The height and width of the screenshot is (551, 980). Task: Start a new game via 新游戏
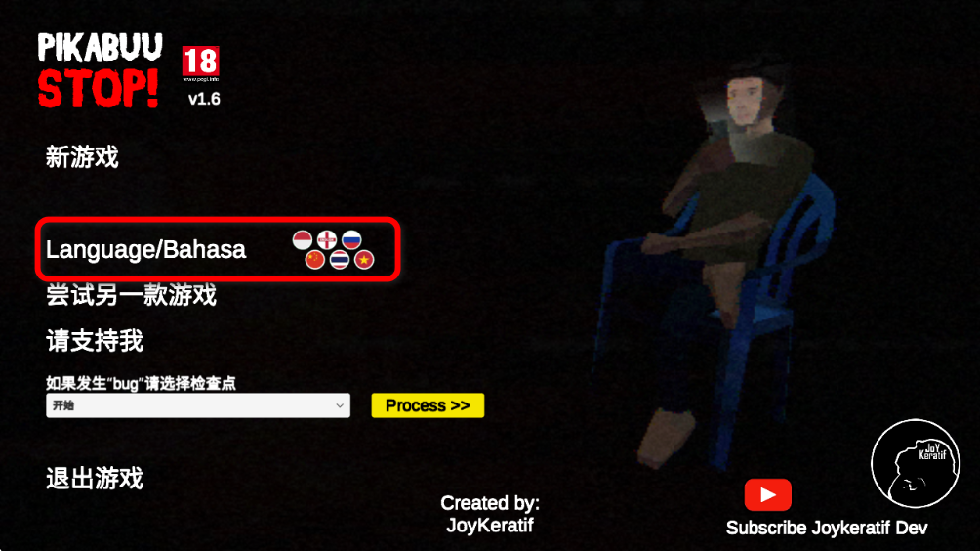point(82,157)
